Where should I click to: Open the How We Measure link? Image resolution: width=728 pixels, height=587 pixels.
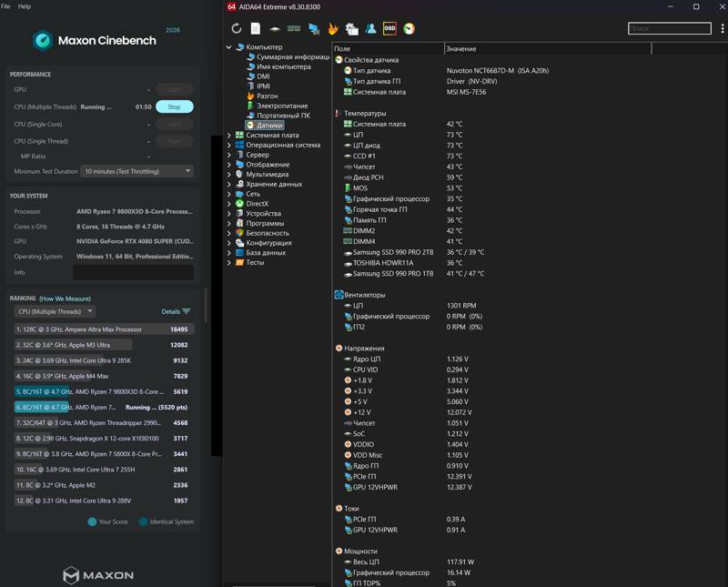65,299
